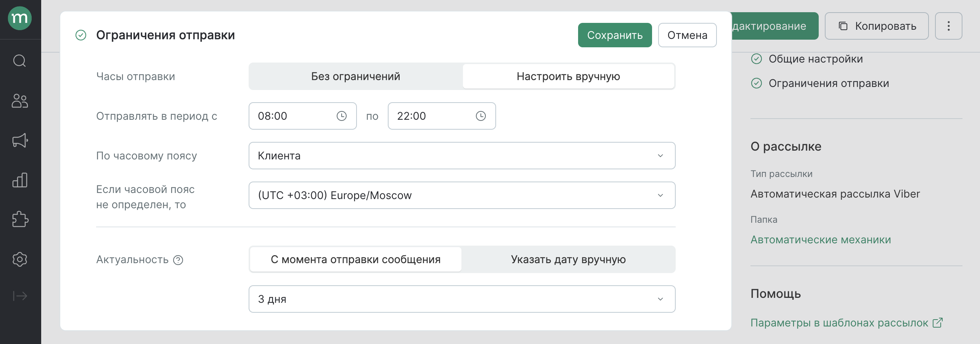This screenshot has width=980, height=344.
Task: Open Параметры в шаблонах рассылок help link
Action: (x=839, y=323)
